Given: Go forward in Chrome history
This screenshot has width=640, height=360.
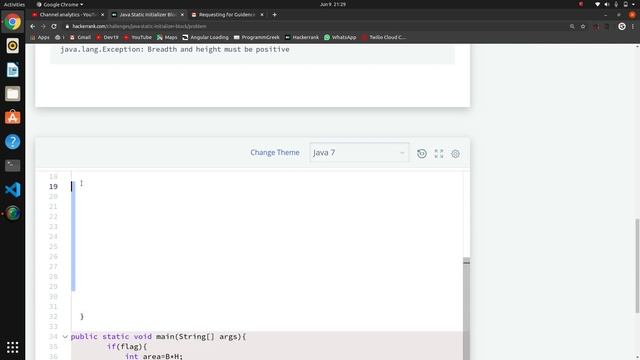Looking at the screenshot, I should [x=43, y=26].
